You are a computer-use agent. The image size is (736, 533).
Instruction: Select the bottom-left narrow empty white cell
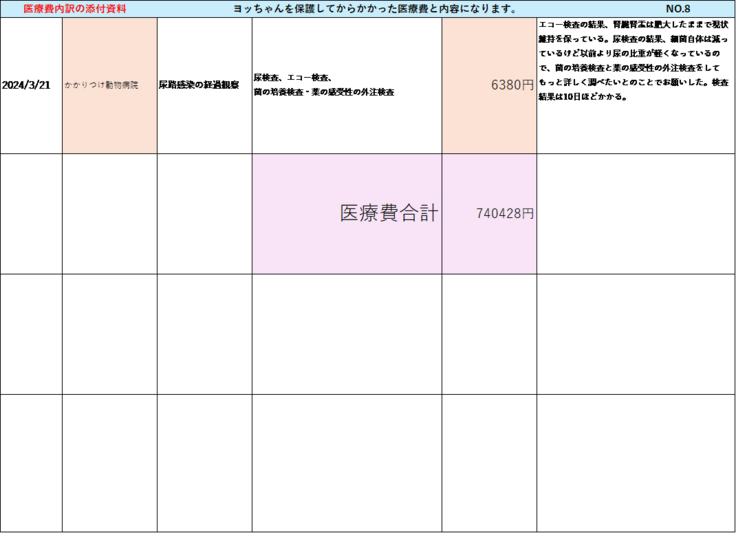coord(204,462)
